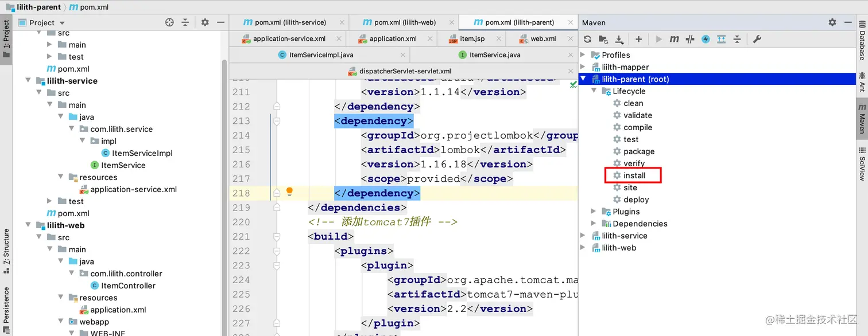Toggle Skip Tests Mode lightning icon

[x=706, y=39]
